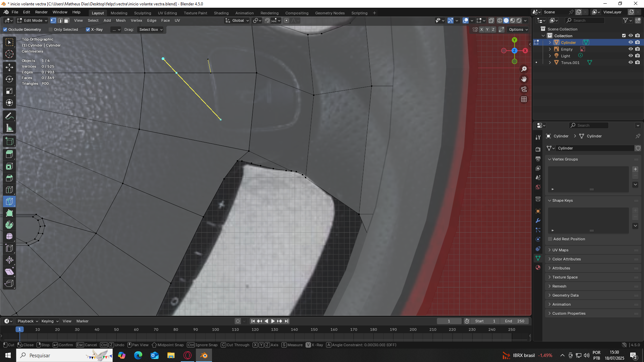
Task: Toggle camera view icon in viewport
Action: 524,89
